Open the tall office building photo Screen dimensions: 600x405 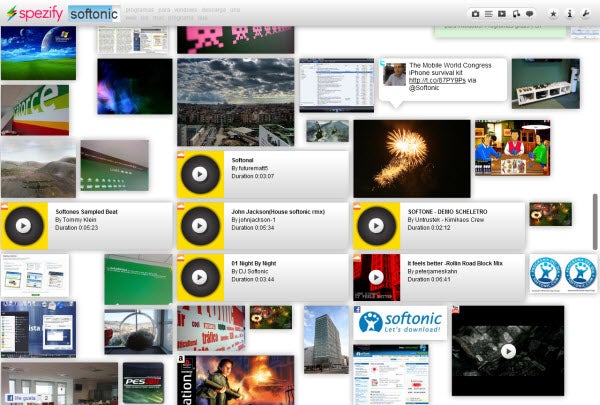pyautogui.click(x=326, y=340)
